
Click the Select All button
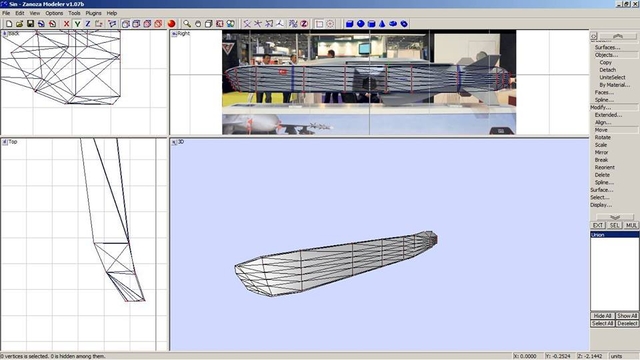(x=602, y=323)
